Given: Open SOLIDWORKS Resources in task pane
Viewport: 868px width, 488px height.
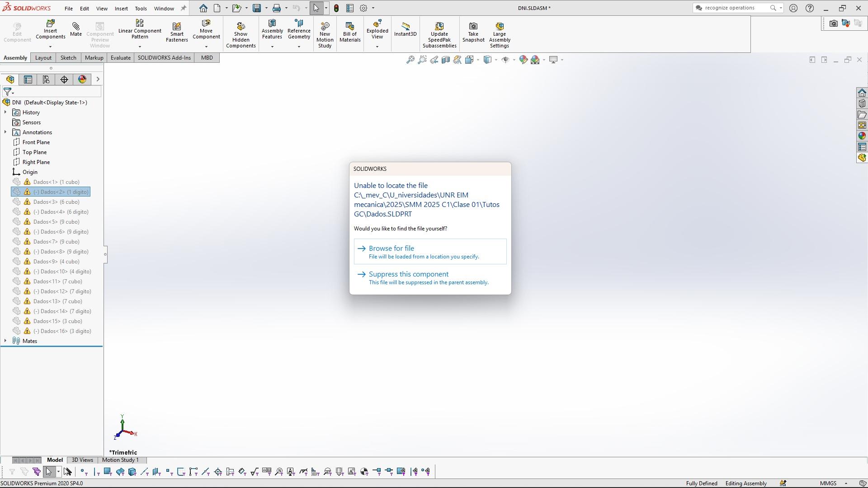Looking at the screenshot, I should point(862,93).
